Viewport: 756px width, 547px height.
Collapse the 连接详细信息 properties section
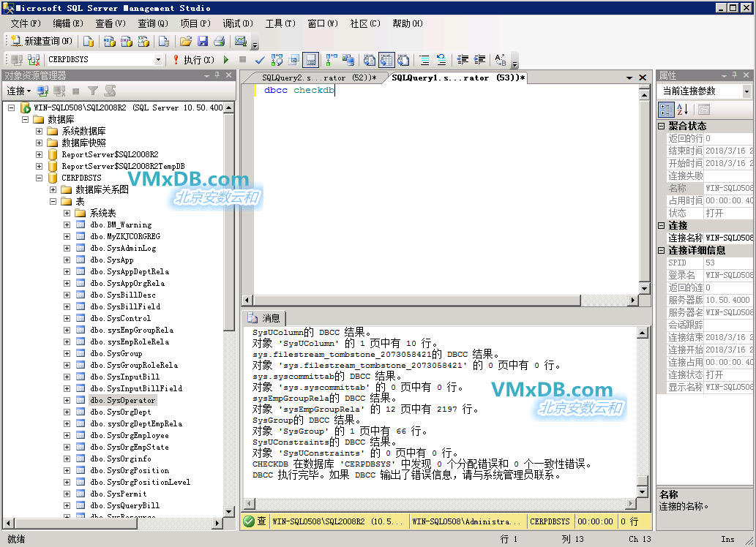coord(662,250)
